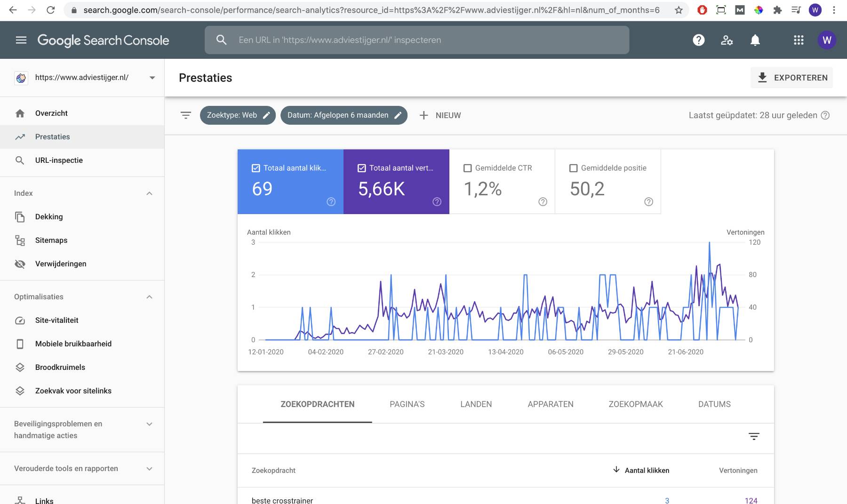Expand Verouderde tools en rapporten
Viewport: 847px width, 504px height.
[149, 469]
